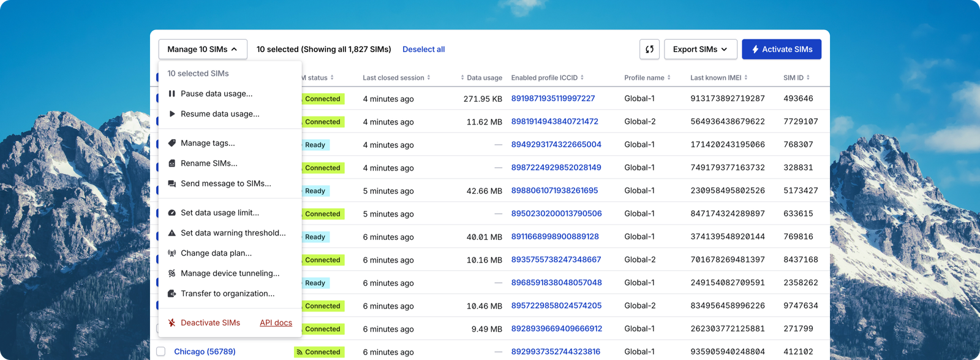Open ICCID 8968591838048057048 link
Image resolution: width=980 pixels, height=360 pixels.
[557, 283]
